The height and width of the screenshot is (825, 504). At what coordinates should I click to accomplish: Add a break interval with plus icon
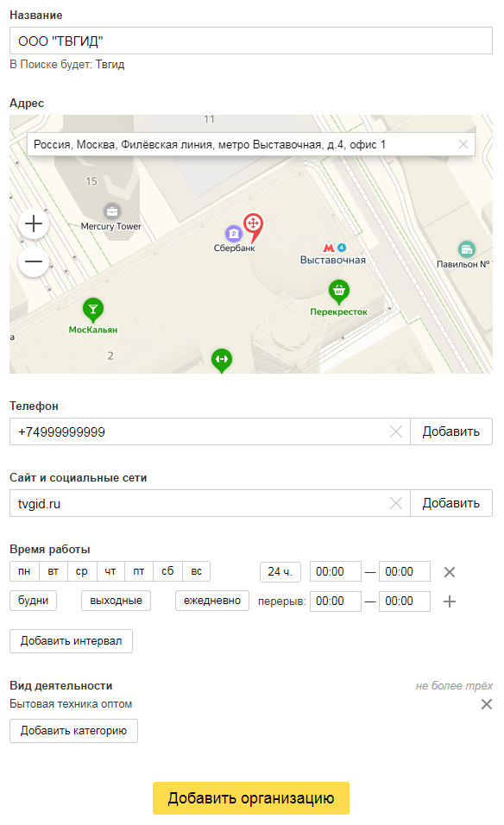pyautogui.click(x=450, y=601)
